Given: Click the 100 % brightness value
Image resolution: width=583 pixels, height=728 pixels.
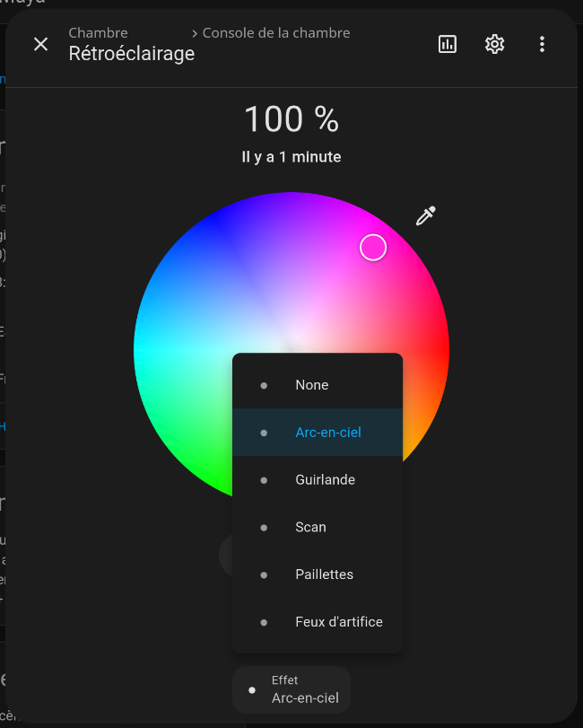Looking at the screenshot, I should pos(291,119).
